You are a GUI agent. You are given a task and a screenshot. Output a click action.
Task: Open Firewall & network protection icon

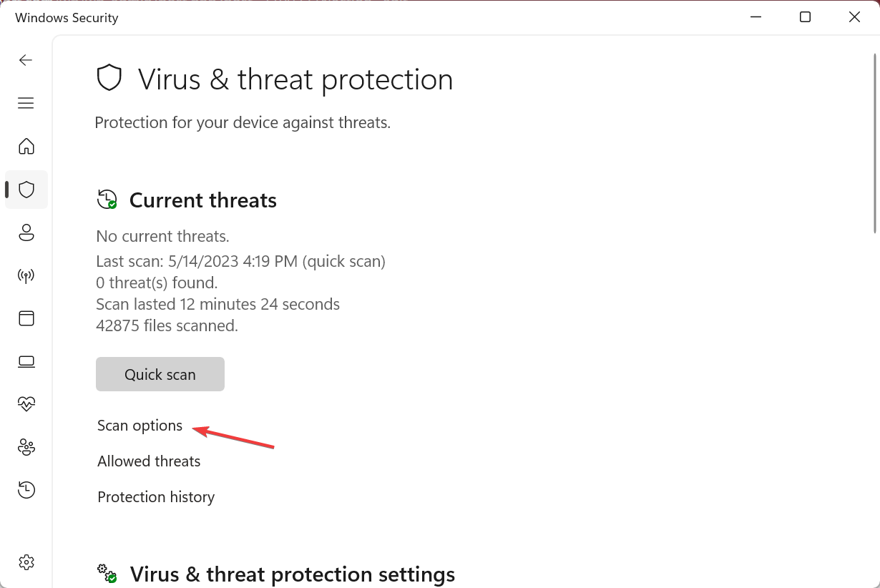tap(26, 275)
